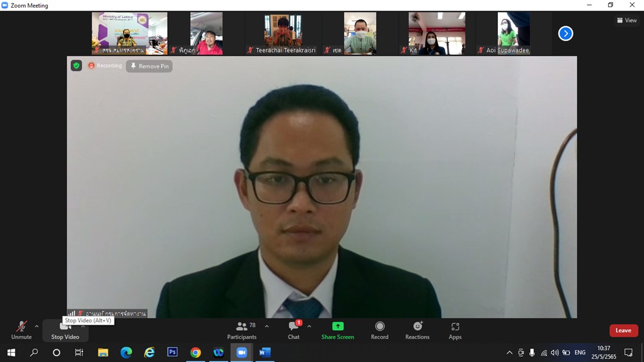
Task: Open Photoshop from the taskbar
Action: [x=172, y=353]
